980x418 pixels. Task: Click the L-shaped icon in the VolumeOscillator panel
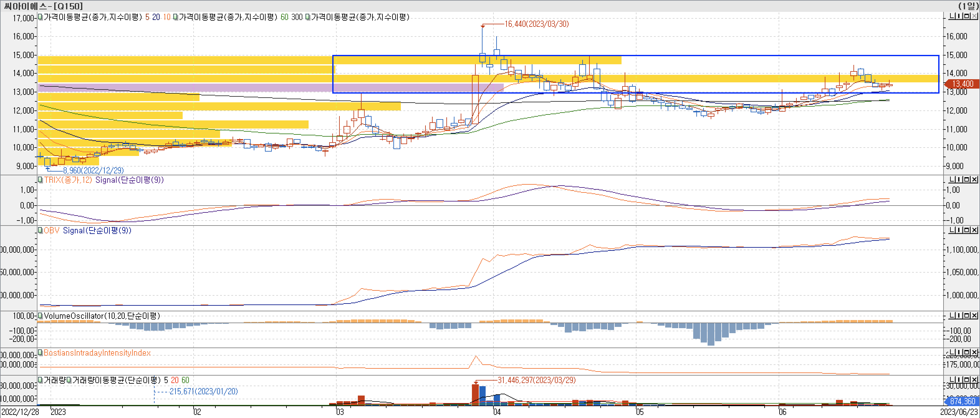click(x=952, y=316)
